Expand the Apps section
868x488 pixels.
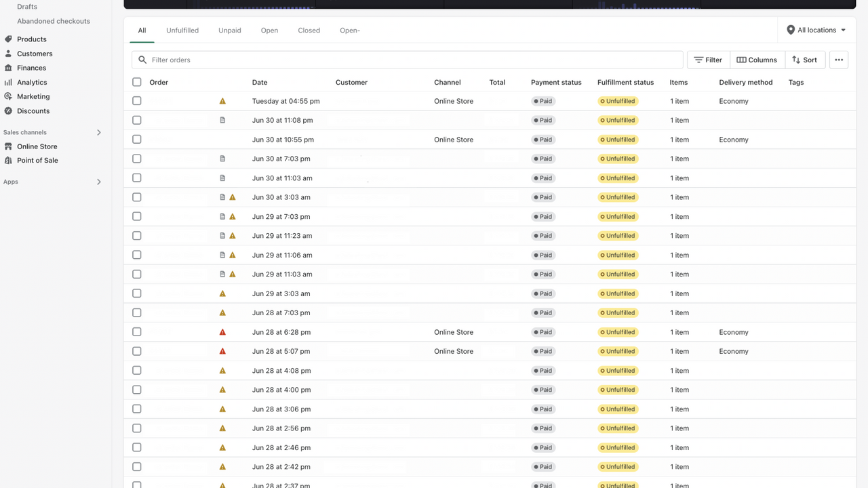tap(98, 182)
